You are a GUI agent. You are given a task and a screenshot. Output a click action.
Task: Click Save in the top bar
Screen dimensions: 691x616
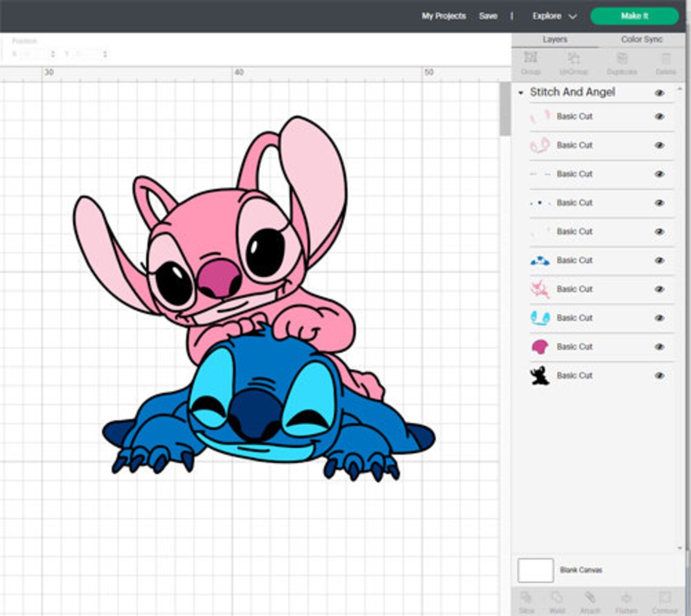(488, 16)
